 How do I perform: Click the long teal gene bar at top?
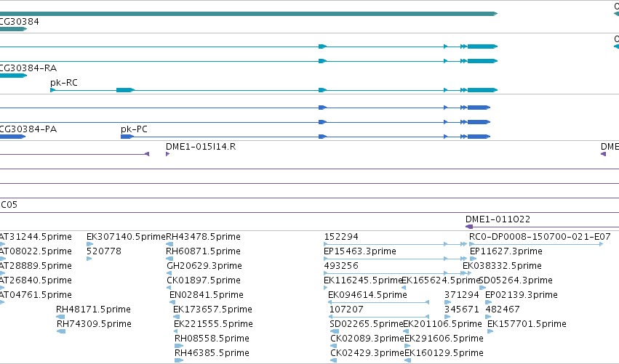(x=249, y=14)
